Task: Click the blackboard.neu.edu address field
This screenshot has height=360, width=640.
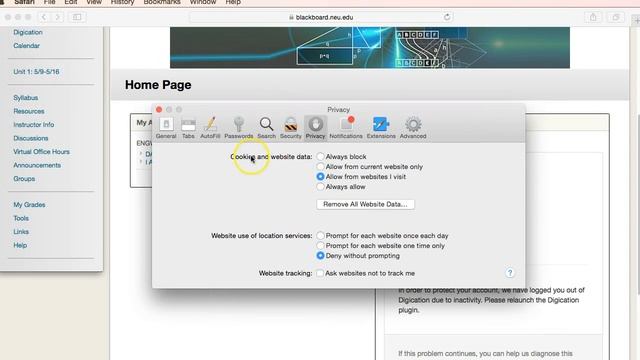Action: (321, 17)
